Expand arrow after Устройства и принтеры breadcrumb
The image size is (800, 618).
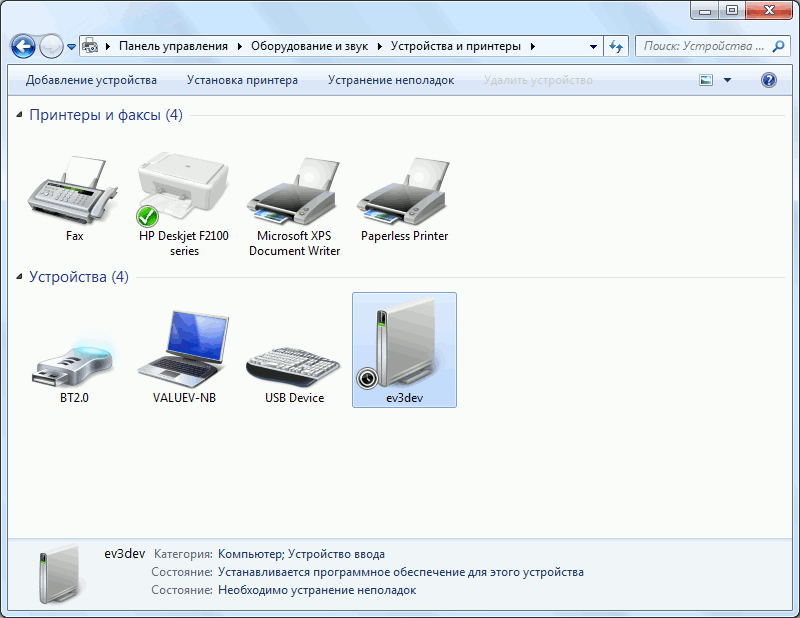point(533,46)
